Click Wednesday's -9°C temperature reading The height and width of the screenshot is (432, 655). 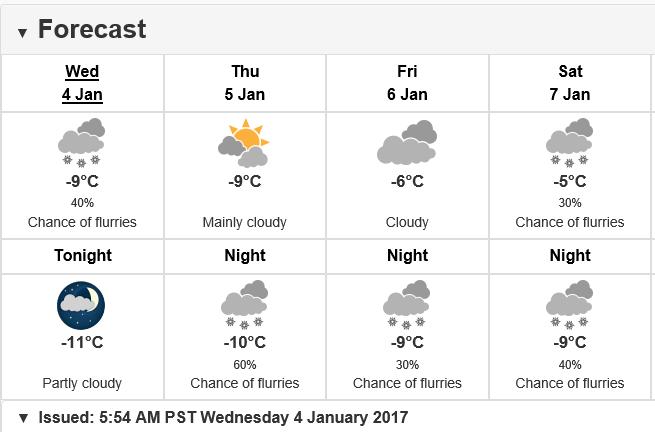point(82,181)
